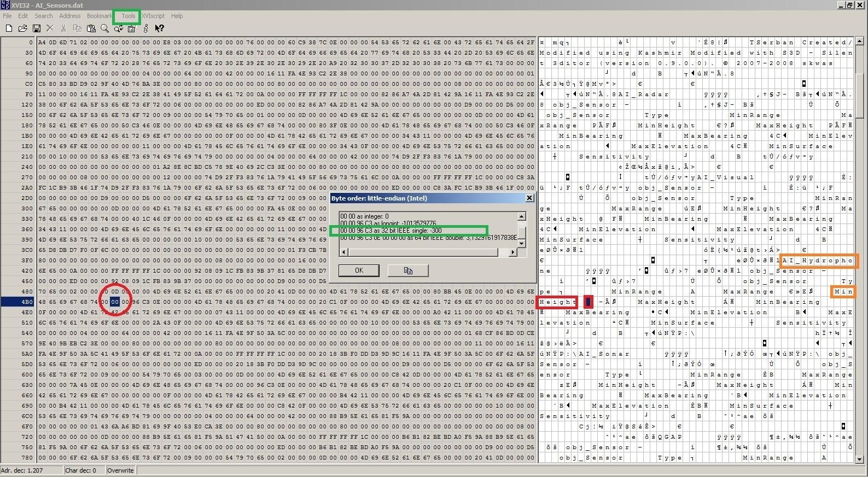The image size is (868, 477).
Task: Click the New file toolbar icon
Action: click(x=9, y=28)
